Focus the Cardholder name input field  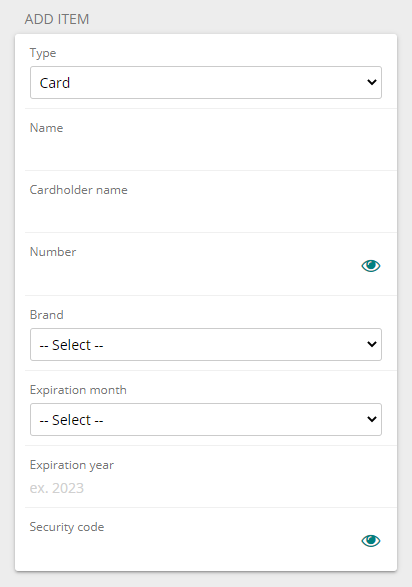(x=206, y=213)
